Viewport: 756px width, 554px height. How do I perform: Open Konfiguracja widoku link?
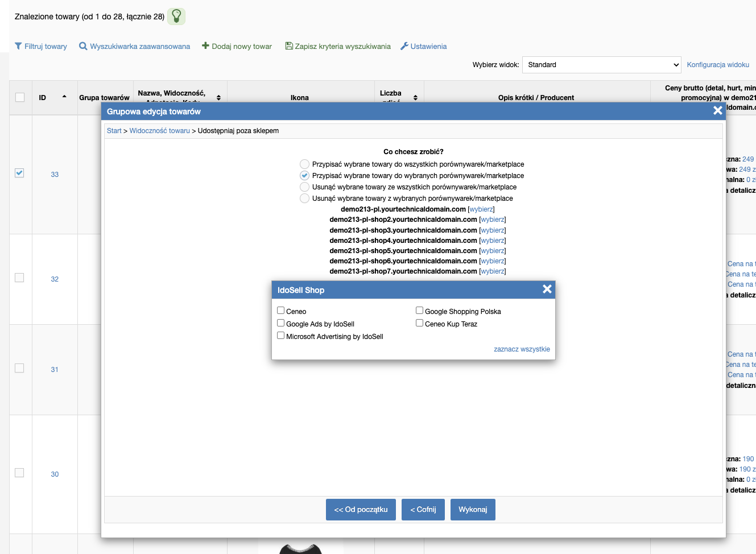tap(718, 65)
